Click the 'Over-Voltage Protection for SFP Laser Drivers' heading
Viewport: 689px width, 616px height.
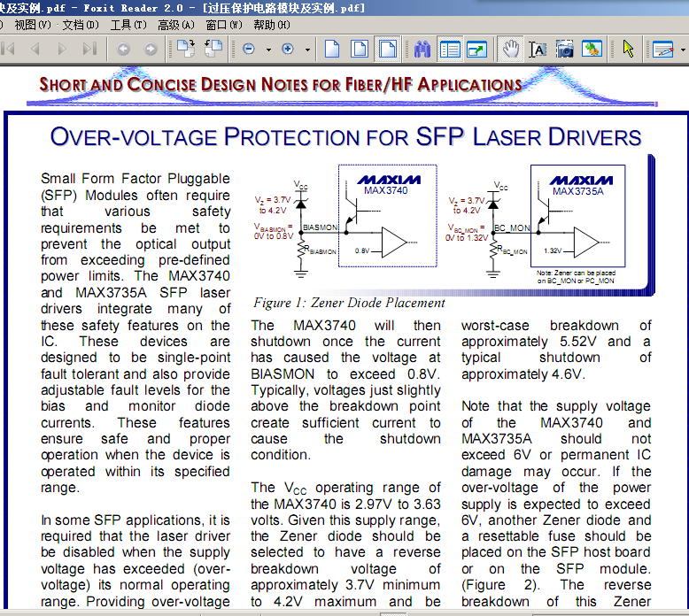[345, 136]
